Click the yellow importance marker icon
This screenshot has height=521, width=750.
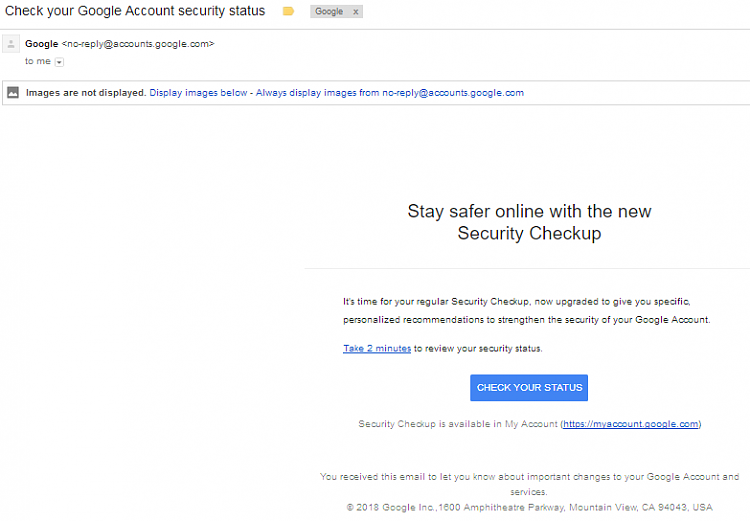tap(288, 11)
